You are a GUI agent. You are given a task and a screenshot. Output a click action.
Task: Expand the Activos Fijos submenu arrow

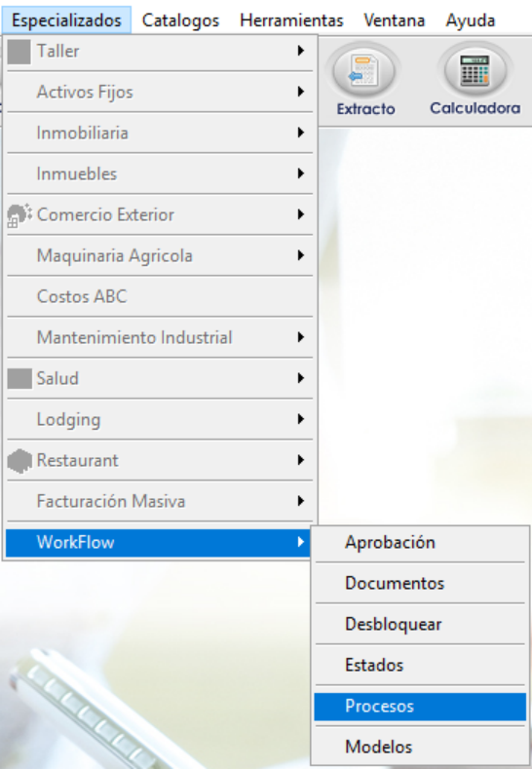[x=300, y=92]
